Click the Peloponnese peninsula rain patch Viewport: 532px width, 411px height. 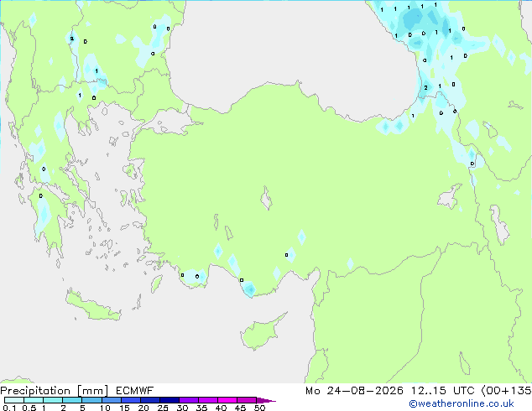(44, 213)
